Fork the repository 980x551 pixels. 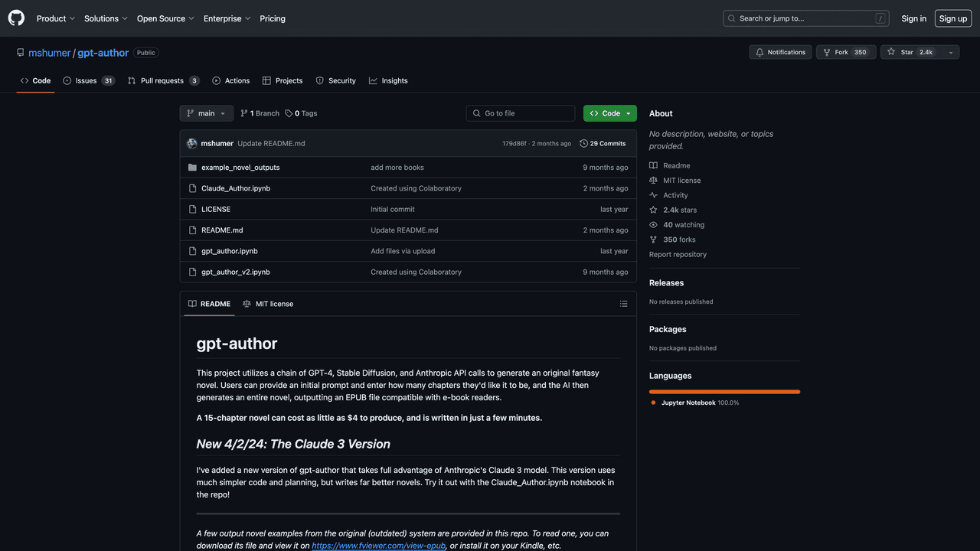pyautogui.click(x=846, y=52)
